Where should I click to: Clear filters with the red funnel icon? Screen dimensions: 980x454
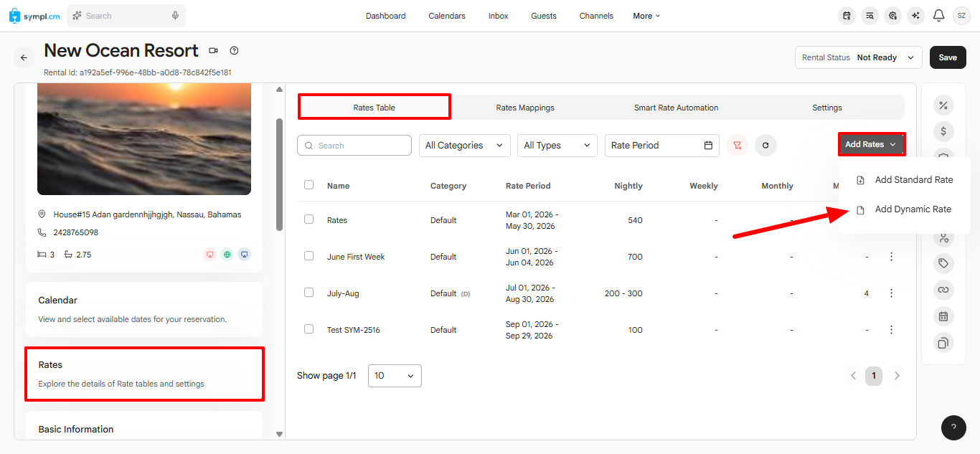coord(737,145)
